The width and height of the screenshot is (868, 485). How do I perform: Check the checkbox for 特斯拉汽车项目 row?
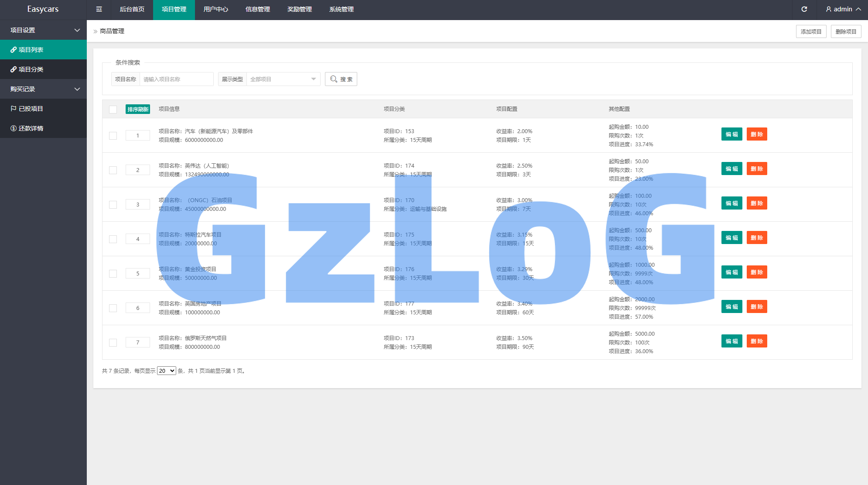tap(113, 239)
